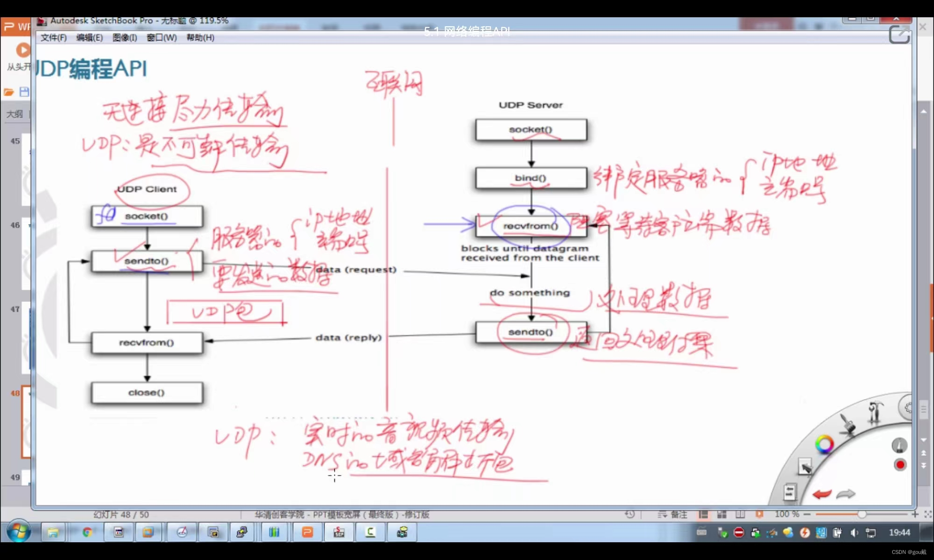
Task: Click the red Undo arrow in the lagoon
Action: coord(822,494)
